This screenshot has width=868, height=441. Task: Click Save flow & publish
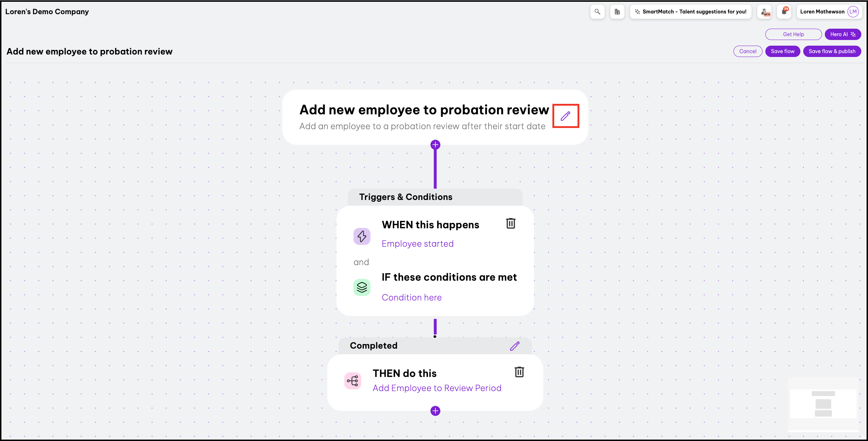tap(832, 51)
